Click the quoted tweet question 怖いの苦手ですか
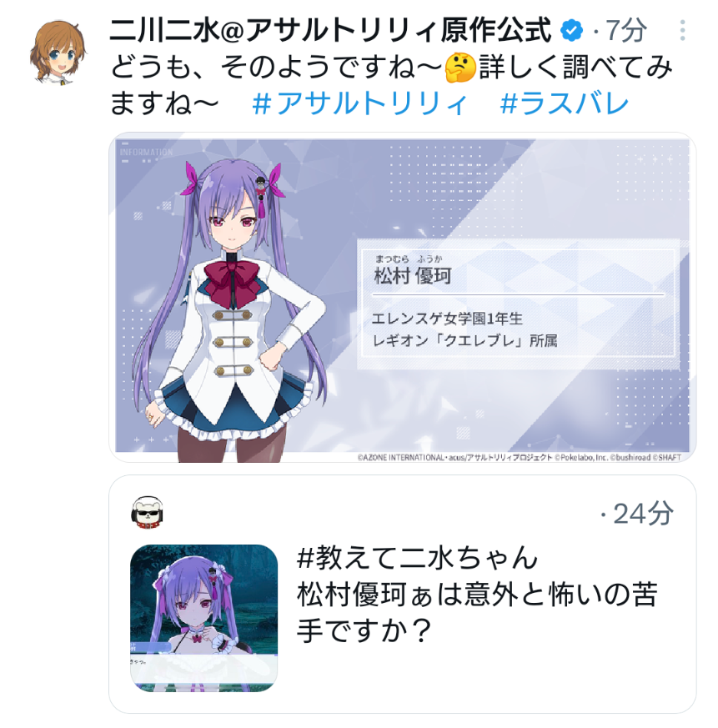This screenshot has height=728, width=718. click(476, 612)
